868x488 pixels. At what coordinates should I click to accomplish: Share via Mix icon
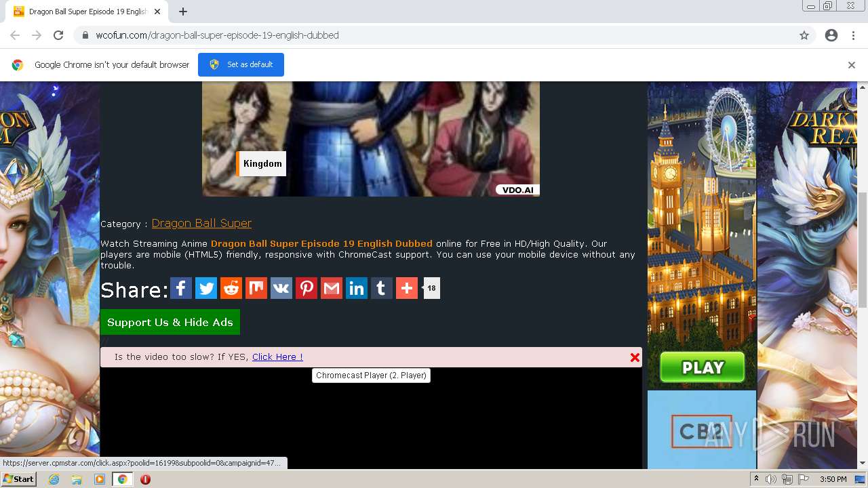(256, 288)
